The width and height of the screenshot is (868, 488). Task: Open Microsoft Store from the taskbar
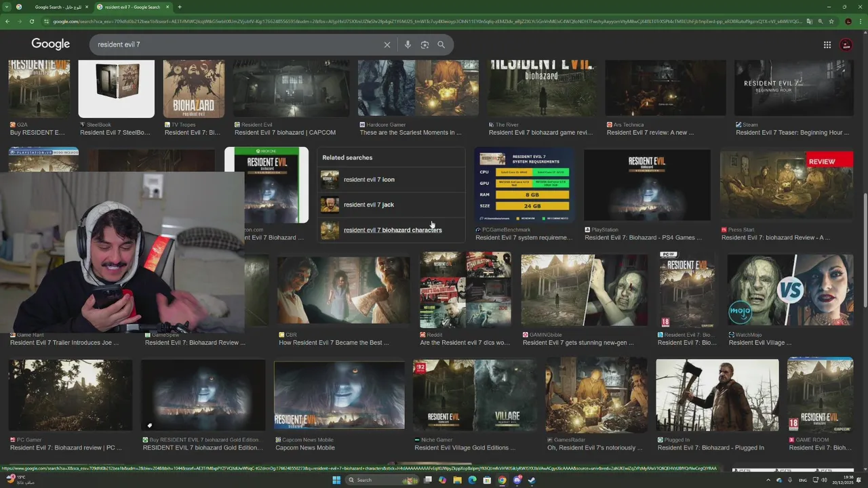click(x=488, y=480)
